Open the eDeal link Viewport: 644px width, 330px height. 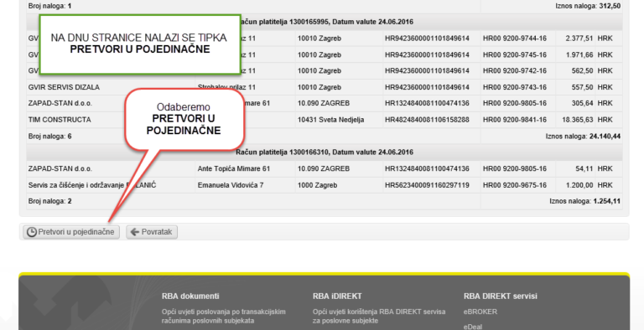tap(473, 327)
